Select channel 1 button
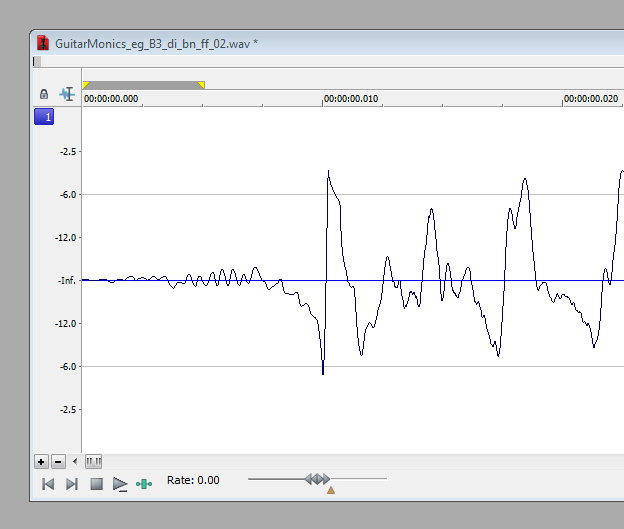The image size is (624, 529). click(x=44, y=117)
